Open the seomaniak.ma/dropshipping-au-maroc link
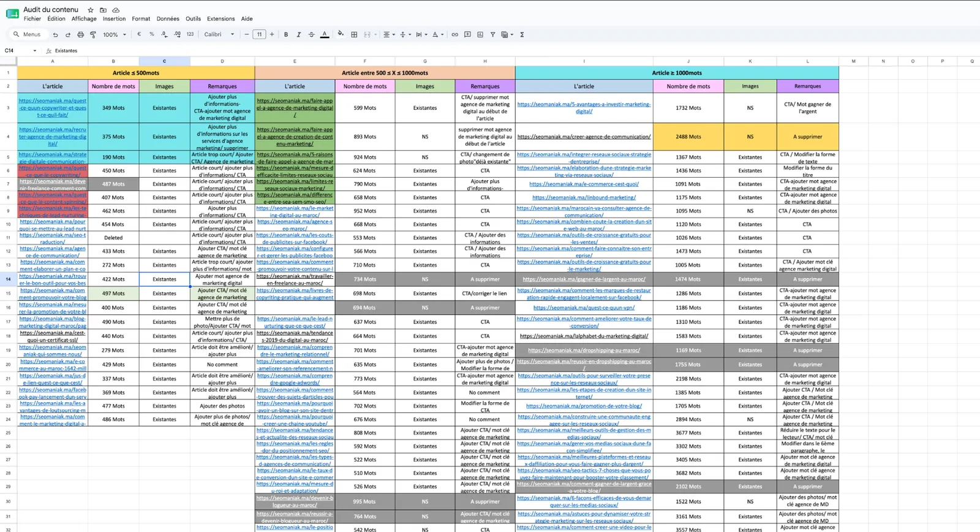980x532 pixels. coord(584,351)
